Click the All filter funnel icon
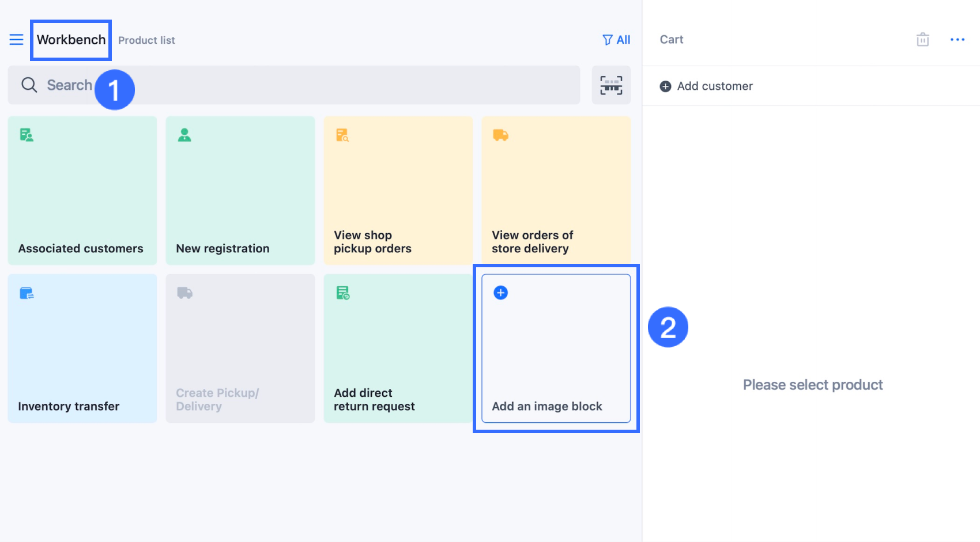 pyautogui.click(x=608, y=40)
